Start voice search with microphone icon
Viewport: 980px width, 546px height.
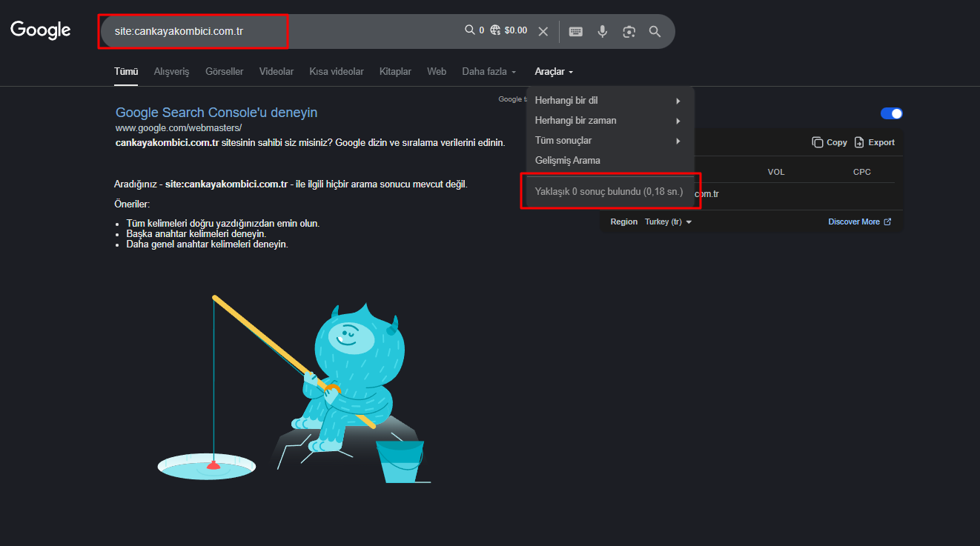603,31
